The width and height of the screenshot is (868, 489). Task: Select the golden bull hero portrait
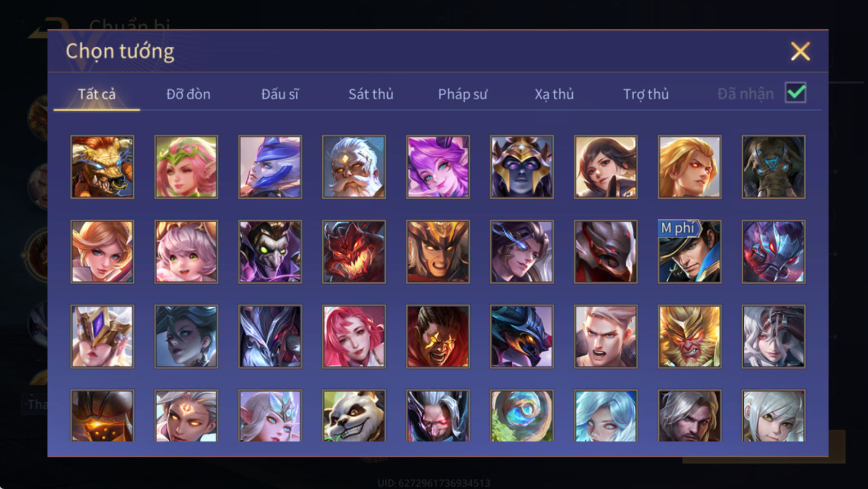click(x=102, y=167)
